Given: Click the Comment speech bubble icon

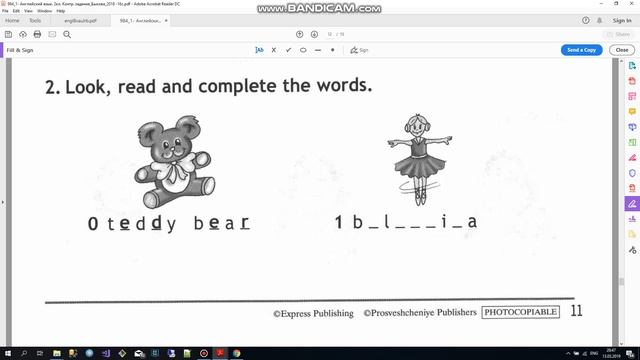Looking at the screenshot, I should [x=632, y=111].
